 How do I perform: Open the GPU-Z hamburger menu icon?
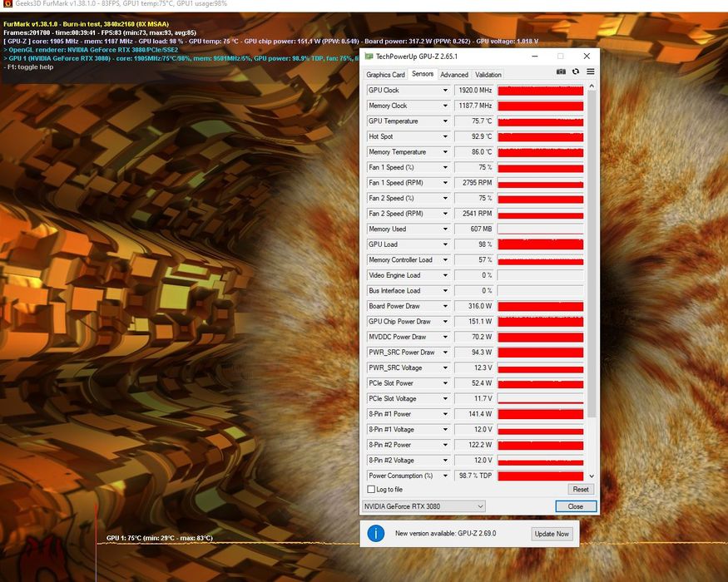[591, 72]
